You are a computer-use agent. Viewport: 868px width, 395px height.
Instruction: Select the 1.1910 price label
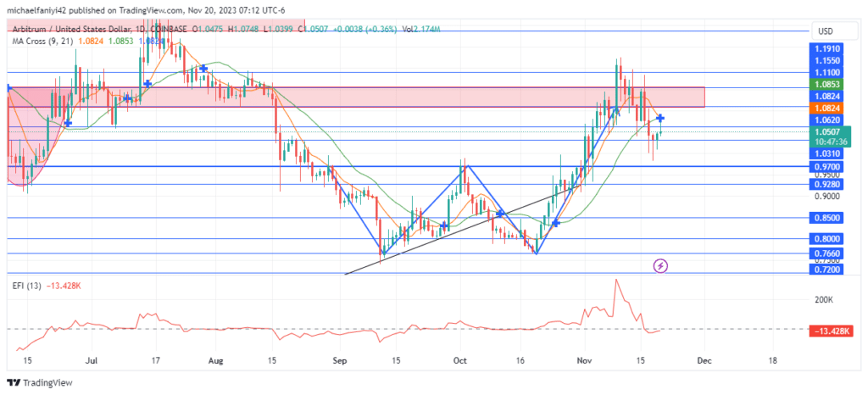(826, 48)
